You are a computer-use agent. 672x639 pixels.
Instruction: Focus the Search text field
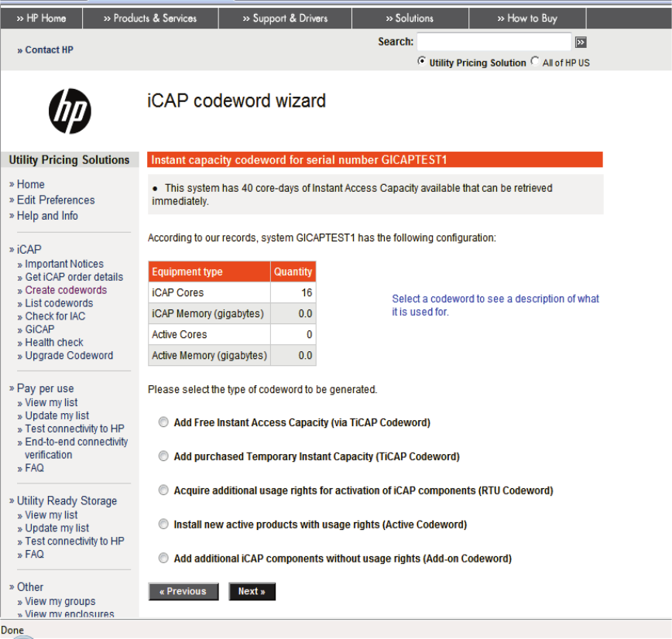(x=494, y=42)
